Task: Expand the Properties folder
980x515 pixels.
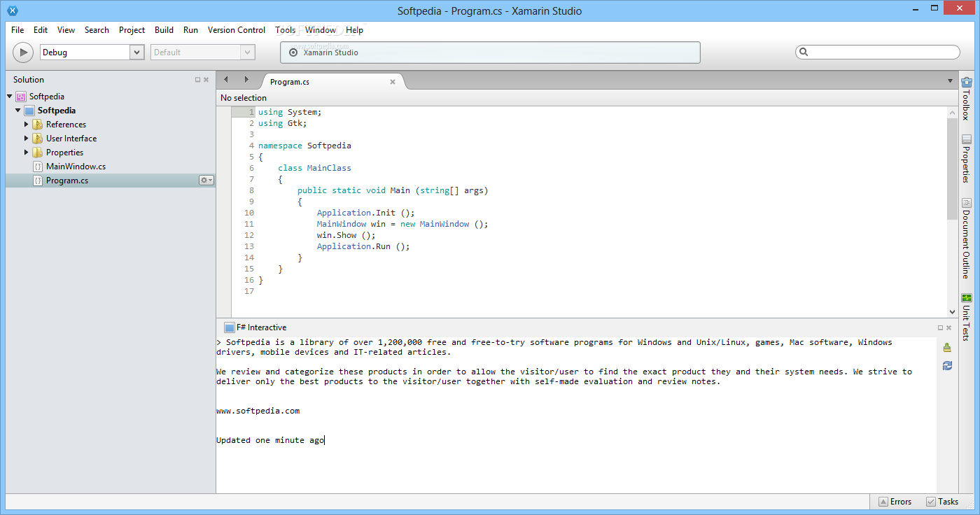Action: tap(27, 153)
